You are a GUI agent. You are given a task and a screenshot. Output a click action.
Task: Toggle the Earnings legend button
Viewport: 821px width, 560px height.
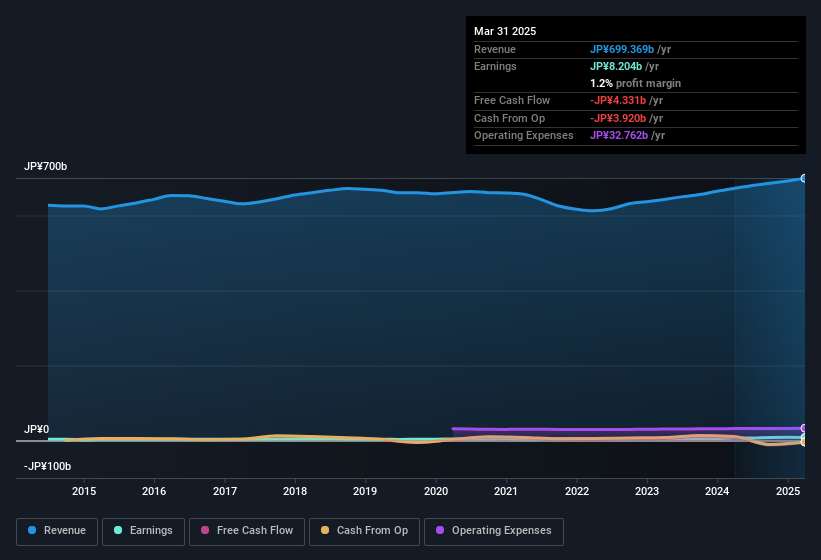(143, 531)
